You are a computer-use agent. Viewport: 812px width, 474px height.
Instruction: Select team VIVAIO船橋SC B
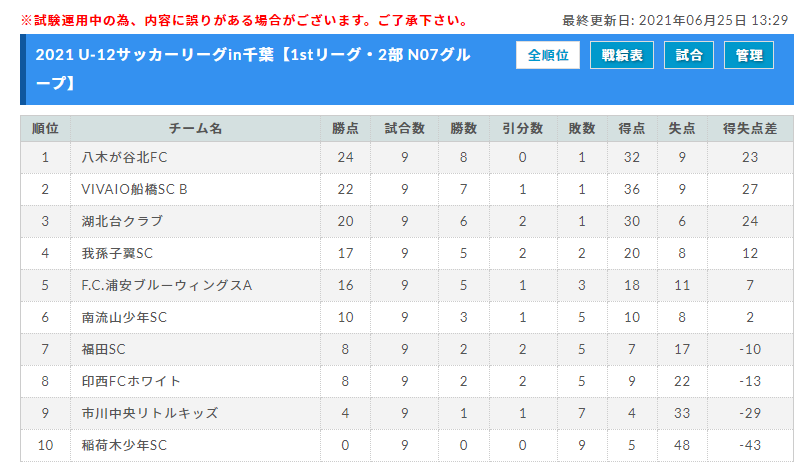pos(134,190)
